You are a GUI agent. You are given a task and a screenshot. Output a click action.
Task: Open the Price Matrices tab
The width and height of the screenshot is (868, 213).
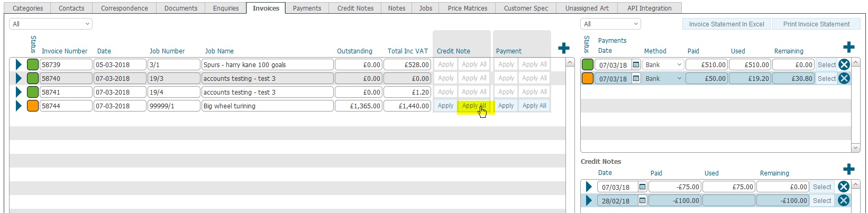click(x=467, y=8)
